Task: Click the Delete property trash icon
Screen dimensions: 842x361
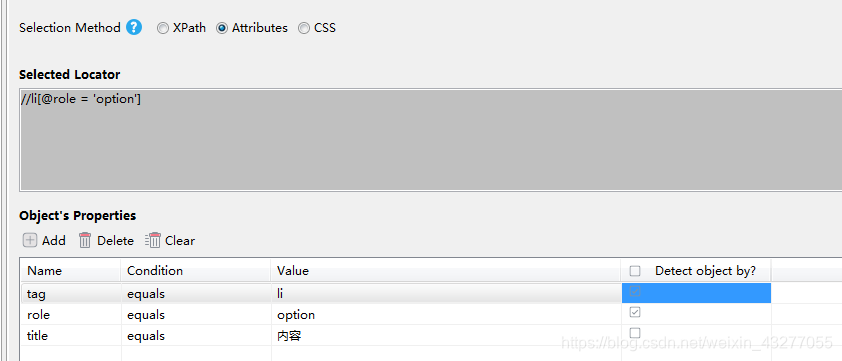Action: 85,240
